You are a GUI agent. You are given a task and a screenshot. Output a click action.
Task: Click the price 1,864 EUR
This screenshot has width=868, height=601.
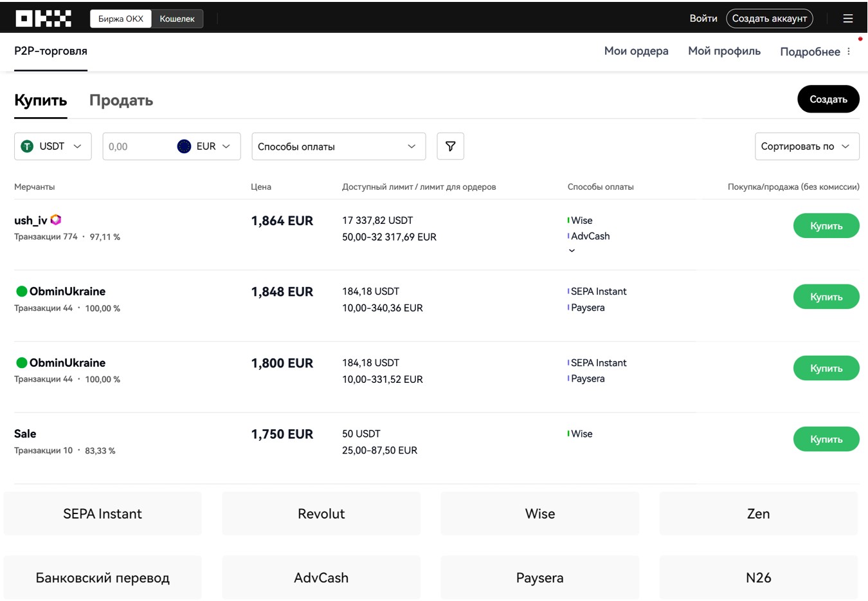coord(282,221)
